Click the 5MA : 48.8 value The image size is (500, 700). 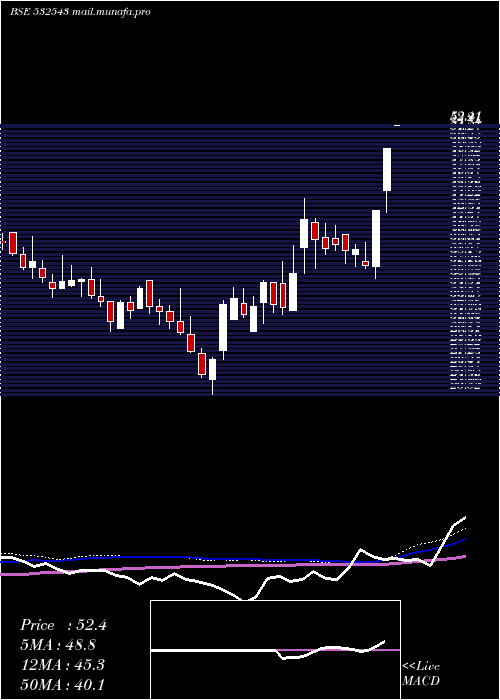coord(58,645)
